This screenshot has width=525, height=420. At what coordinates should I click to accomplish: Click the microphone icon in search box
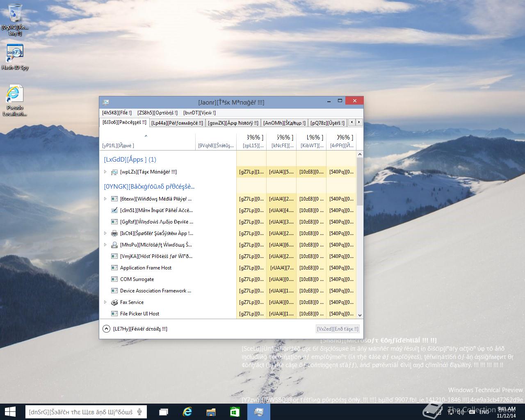140,412
